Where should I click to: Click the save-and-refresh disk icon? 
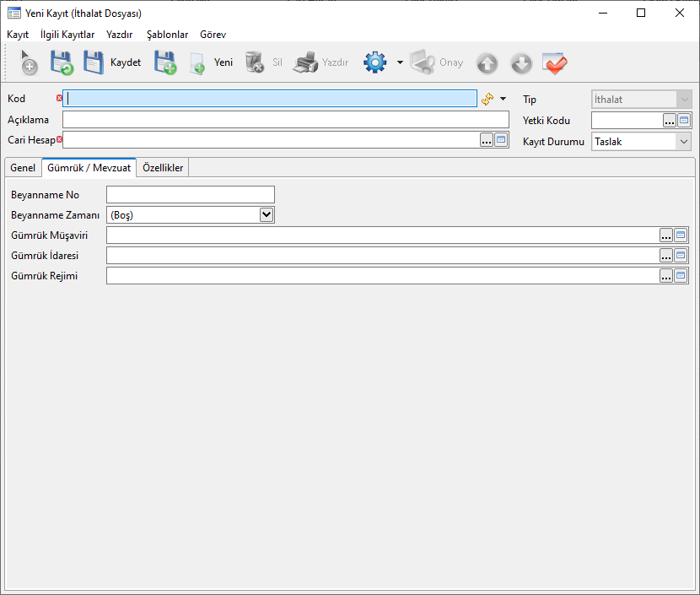(62, 62)
